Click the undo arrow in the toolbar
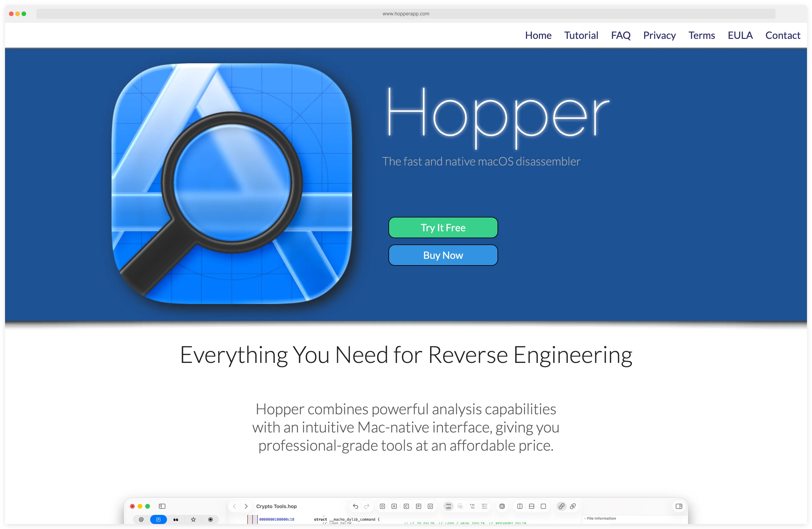This screenshot has width=812, height=529. (356, 506)
